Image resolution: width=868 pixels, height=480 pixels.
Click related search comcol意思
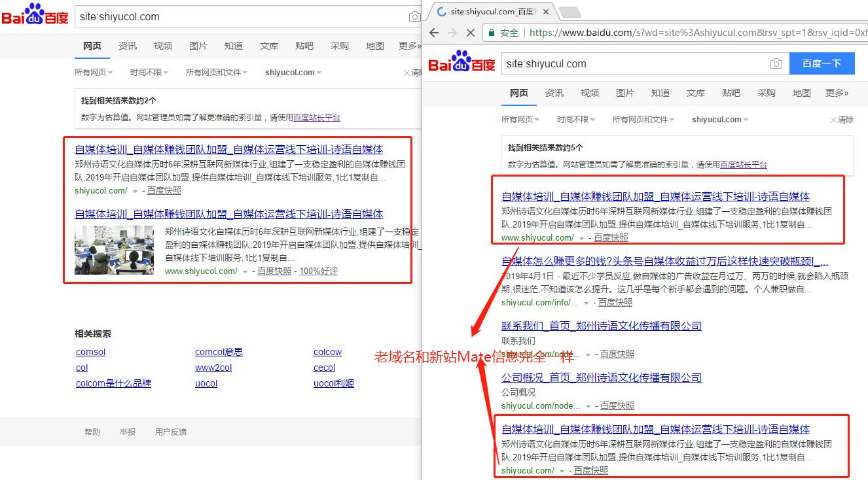[x=219, y=352]
